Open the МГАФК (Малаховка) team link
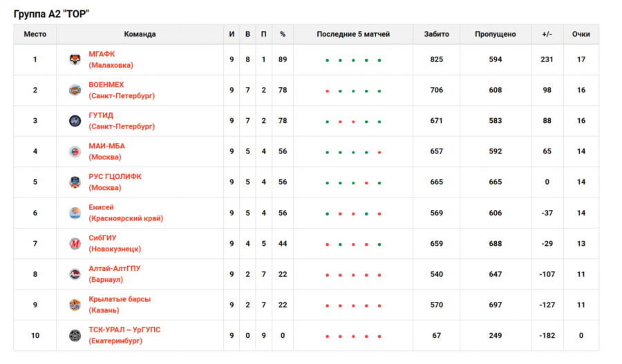622x364 pixels. [111, 59]
